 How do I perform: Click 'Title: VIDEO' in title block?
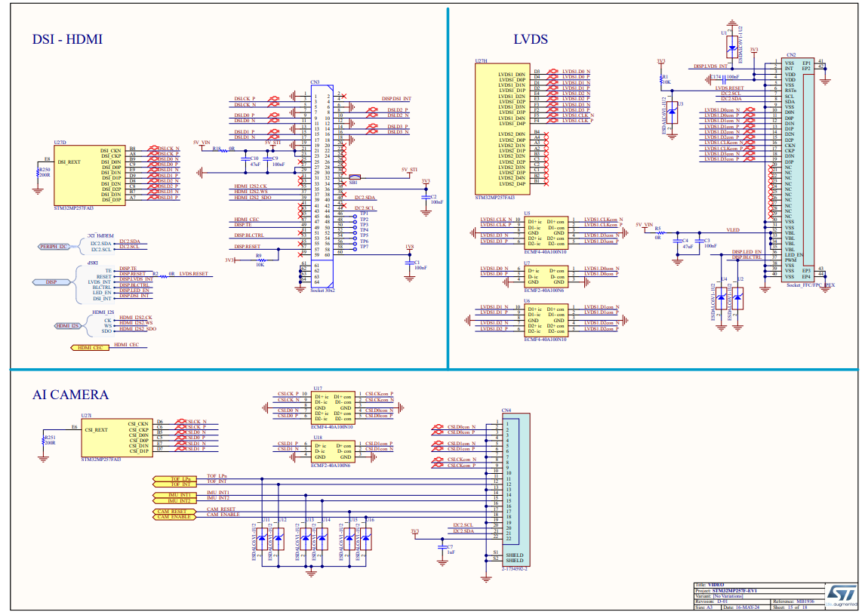pos(709,585)
